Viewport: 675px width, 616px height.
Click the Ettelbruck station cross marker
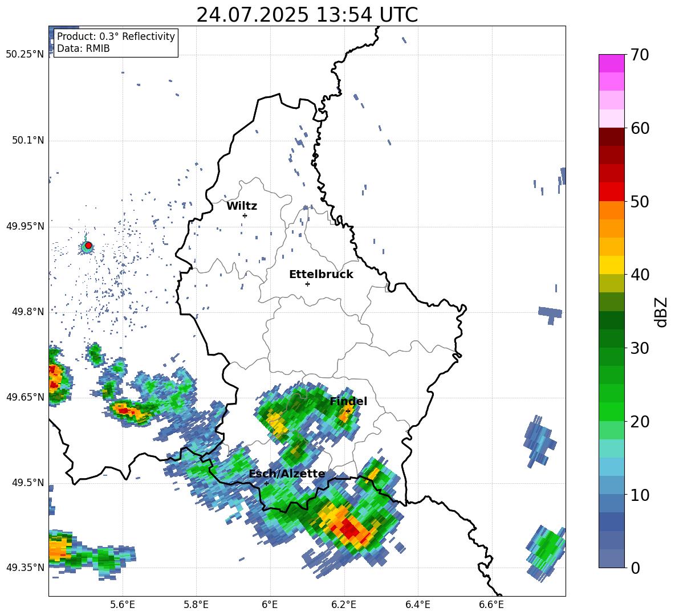307,284
